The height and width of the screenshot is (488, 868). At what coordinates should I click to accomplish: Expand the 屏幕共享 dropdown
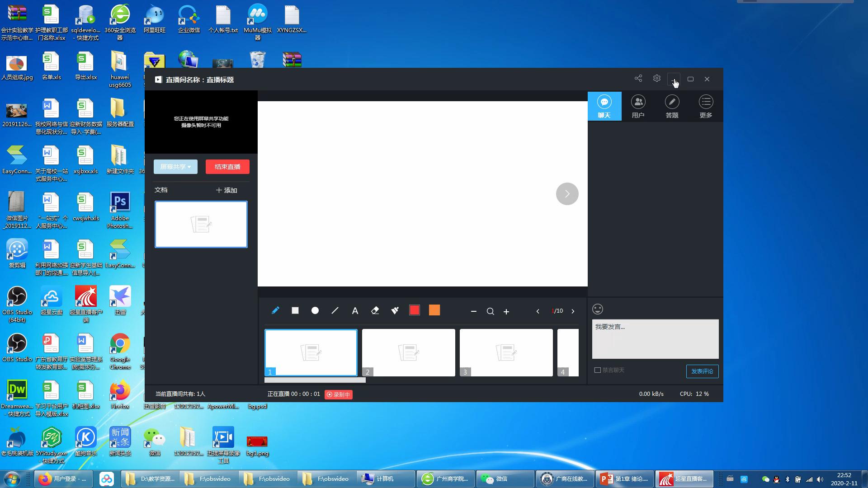(x=175, y=167)
